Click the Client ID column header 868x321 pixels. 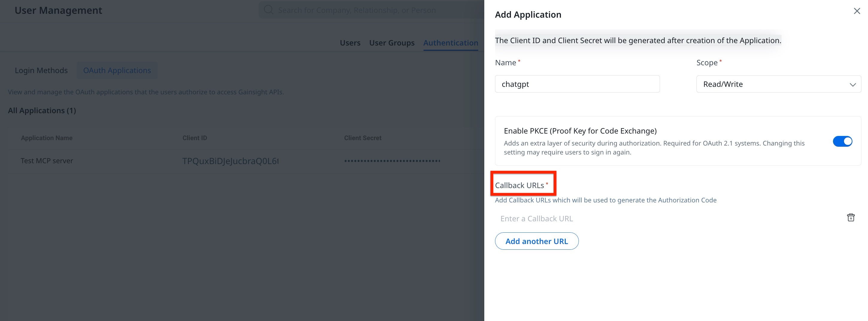(x=195, y=138)
